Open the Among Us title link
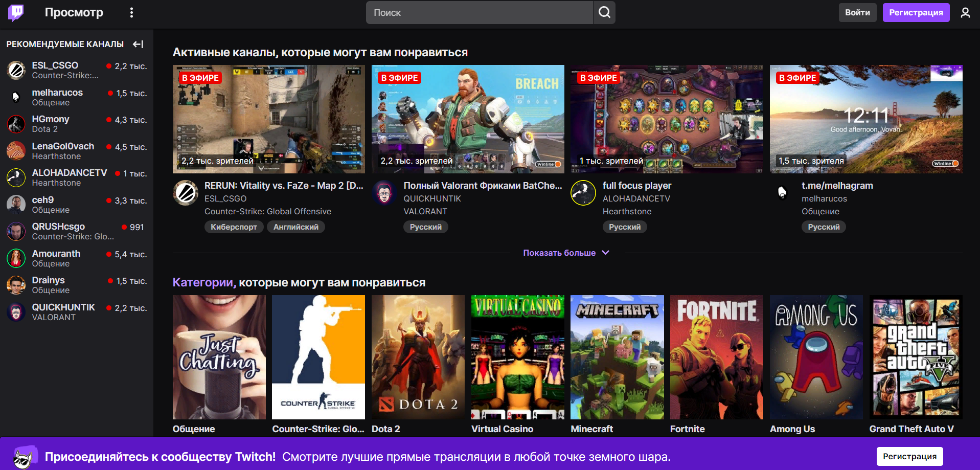The image size is (980, 470). click(792, 429)
